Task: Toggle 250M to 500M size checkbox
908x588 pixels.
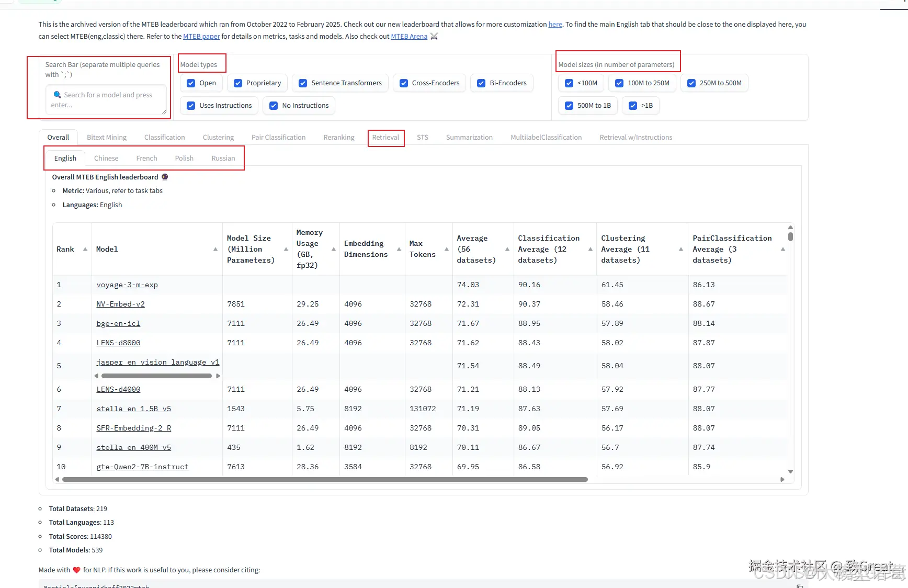Action: coord(691,83)
